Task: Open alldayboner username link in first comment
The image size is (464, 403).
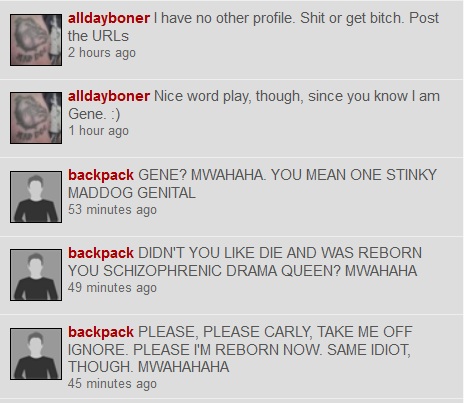Action: click(x=109, y=18)
